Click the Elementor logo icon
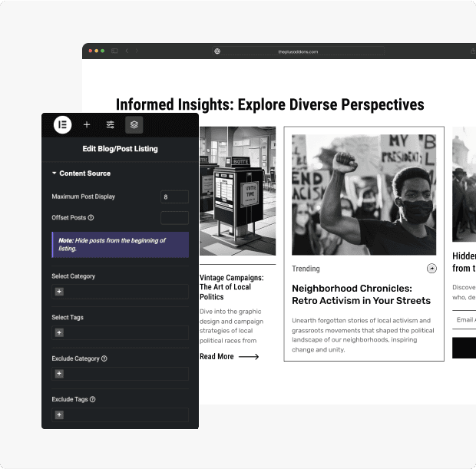The width and height of the screenshot is (476, 469). [x=62, y=124]
